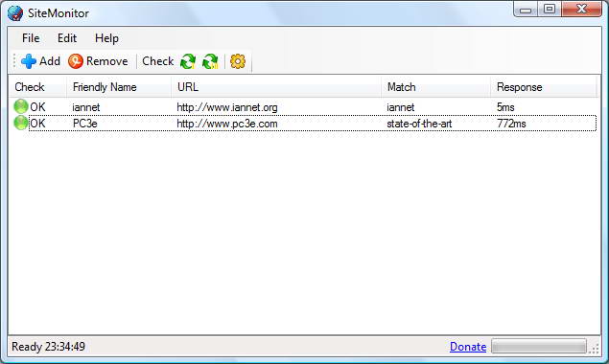The width and height of the screenshot is (609, 364).
Task: Click the Check selected site refresh icon
Action: coord(188,61)
